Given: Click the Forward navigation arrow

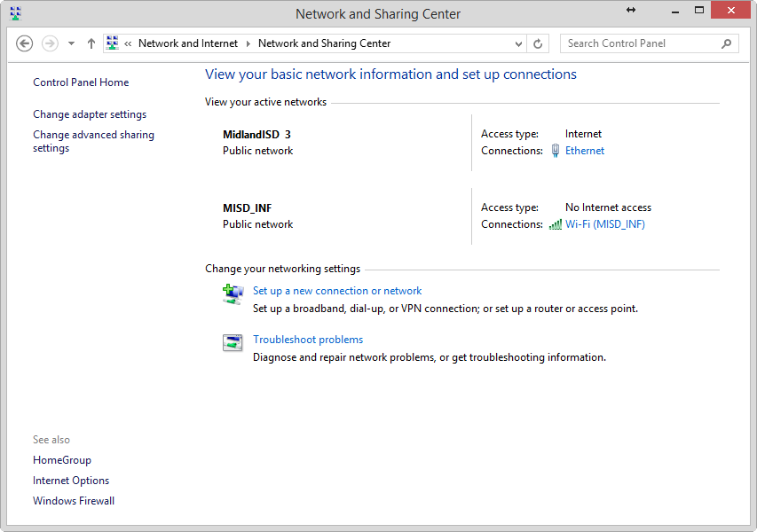Looking at the screenshot, I should tap(50, 43).
